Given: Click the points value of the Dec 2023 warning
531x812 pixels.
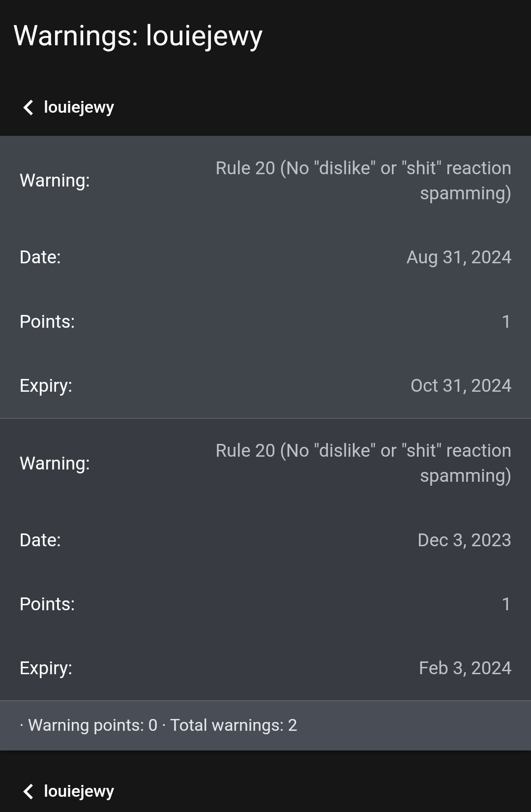Looking at the screenshot, I should (x=506, y=604).
